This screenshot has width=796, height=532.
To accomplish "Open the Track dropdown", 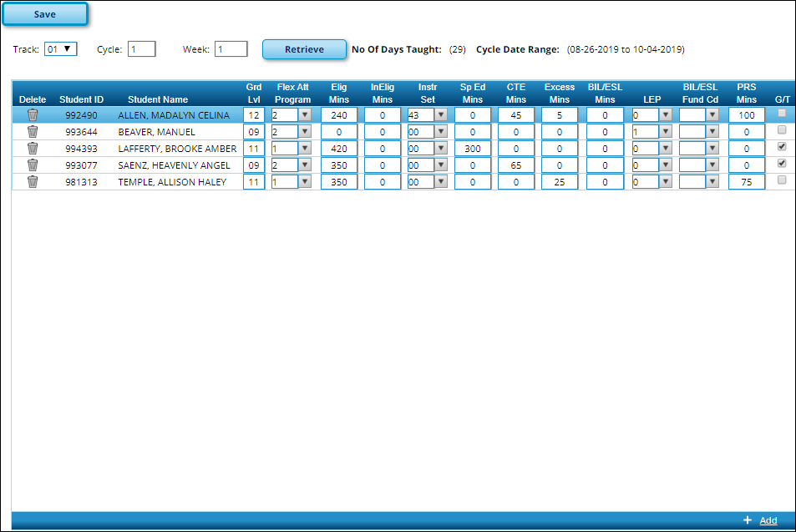I will 60,49.
